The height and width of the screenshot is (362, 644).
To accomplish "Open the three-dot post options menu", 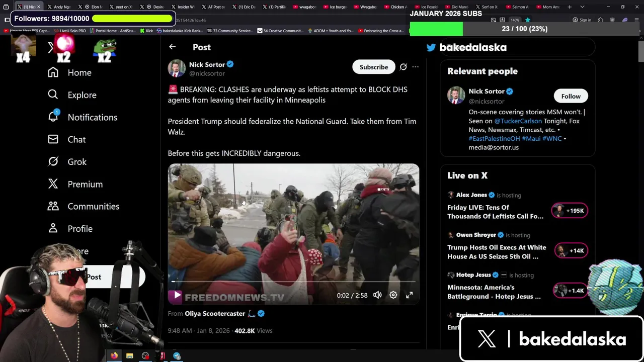I will (x=415, y=67).
